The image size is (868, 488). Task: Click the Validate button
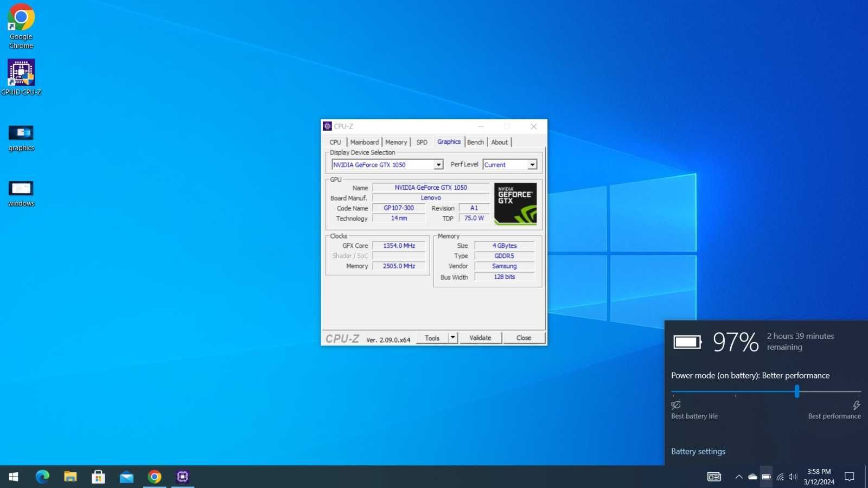click(481, 338)
